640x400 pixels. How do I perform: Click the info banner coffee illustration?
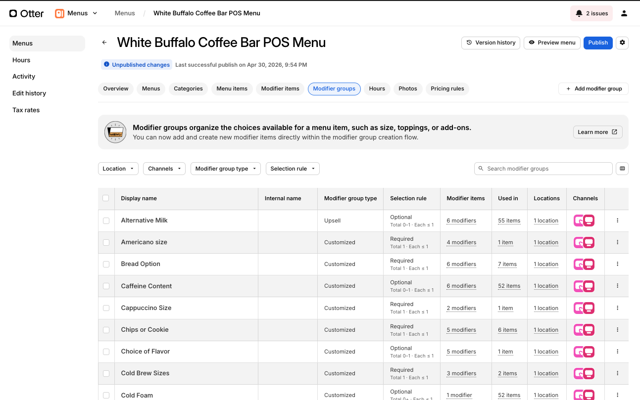[115, 132]
